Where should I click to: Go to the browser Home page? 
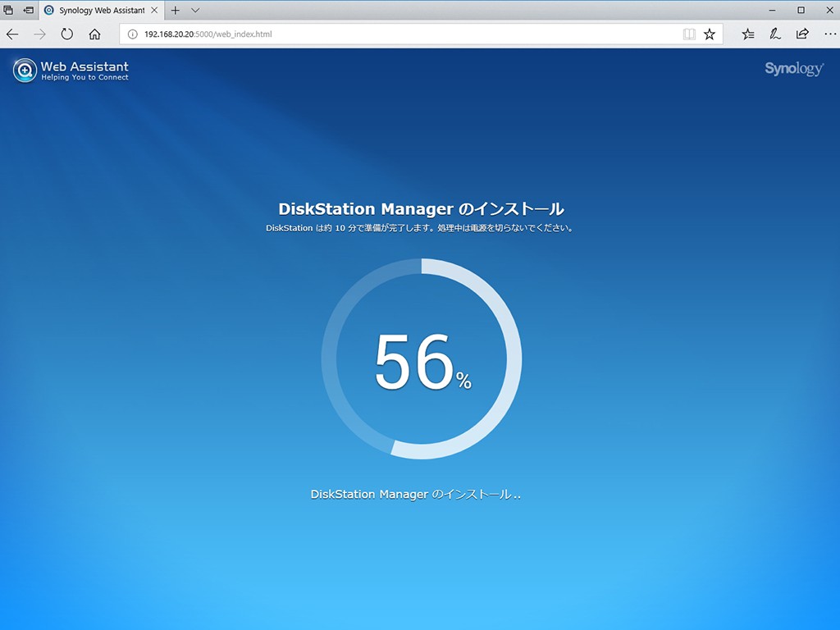[94, 34]
